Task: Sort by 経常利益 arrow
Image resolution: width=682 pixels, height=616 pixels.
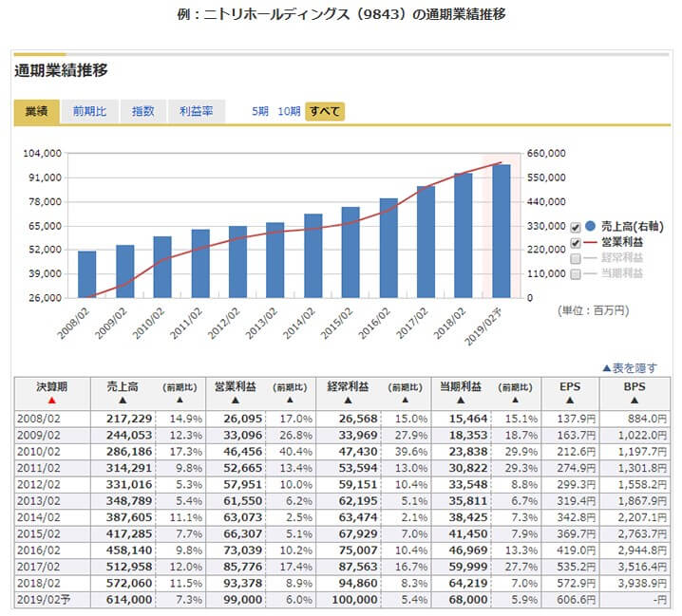Action: coord(348,401)
